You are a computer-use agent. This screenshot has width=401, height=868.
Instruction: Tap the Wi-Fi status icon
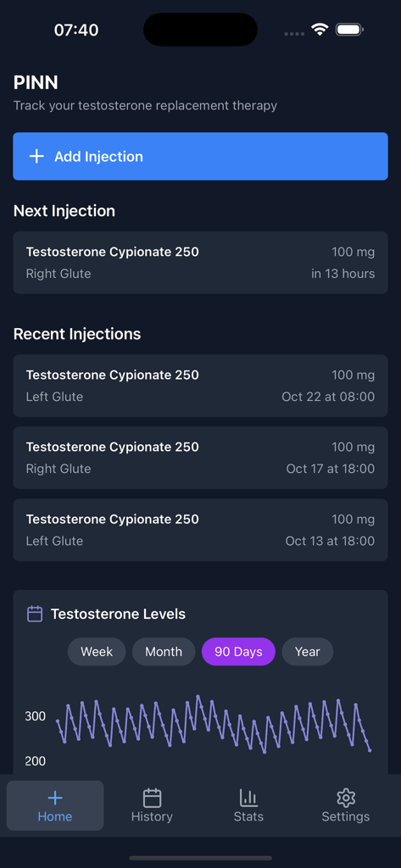[x=320, y=30]
